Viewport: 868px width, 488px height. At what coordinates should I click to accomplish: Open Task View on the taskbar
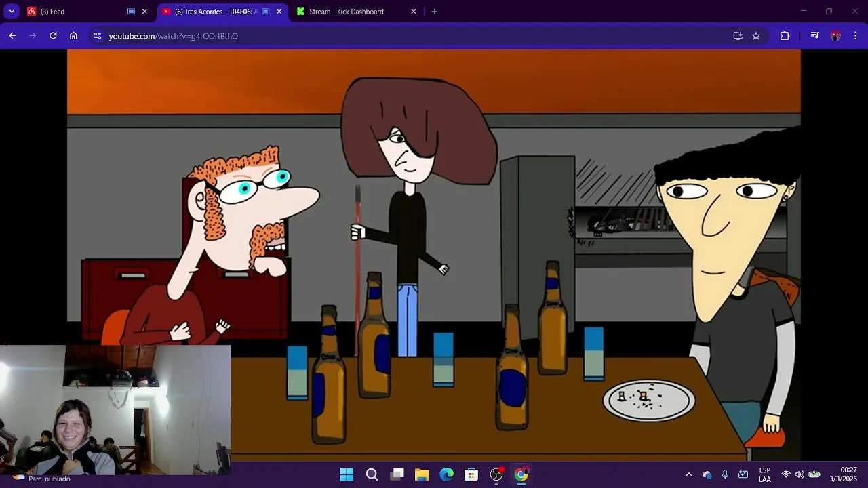click(397, 474)
